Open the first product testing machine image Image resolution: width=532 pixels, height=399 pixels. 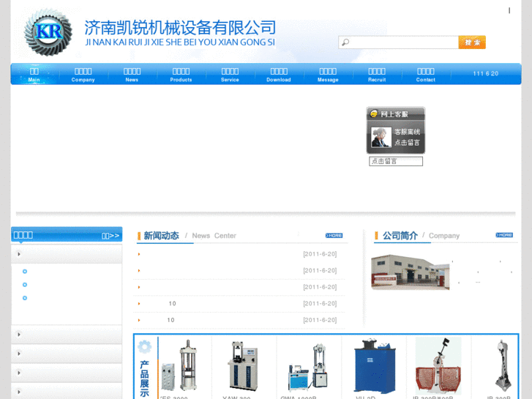(179, 365)
